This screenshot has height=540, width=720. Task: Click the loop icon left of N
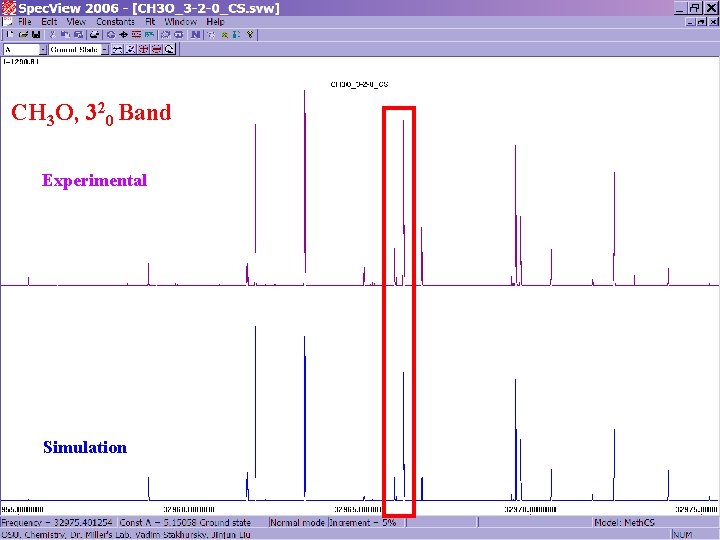click(x=178, y=34)
